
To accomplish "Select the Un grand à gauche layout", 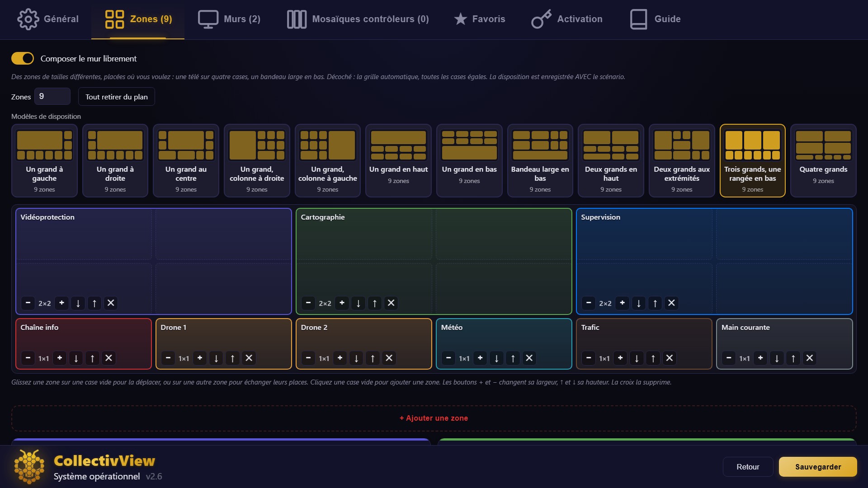I will (x=44, y=161).
